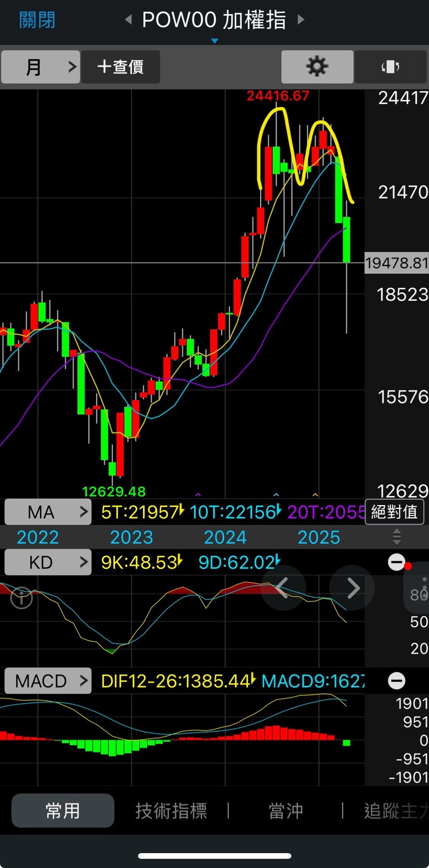Tap the 12629.48 low price label
The height and width of the screenshot is (868, 429).
point(114,491)
